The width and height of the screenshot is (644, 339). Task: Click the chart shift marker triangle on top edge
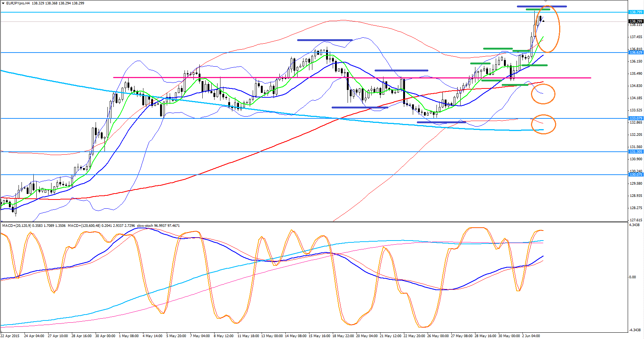point(545,1)
